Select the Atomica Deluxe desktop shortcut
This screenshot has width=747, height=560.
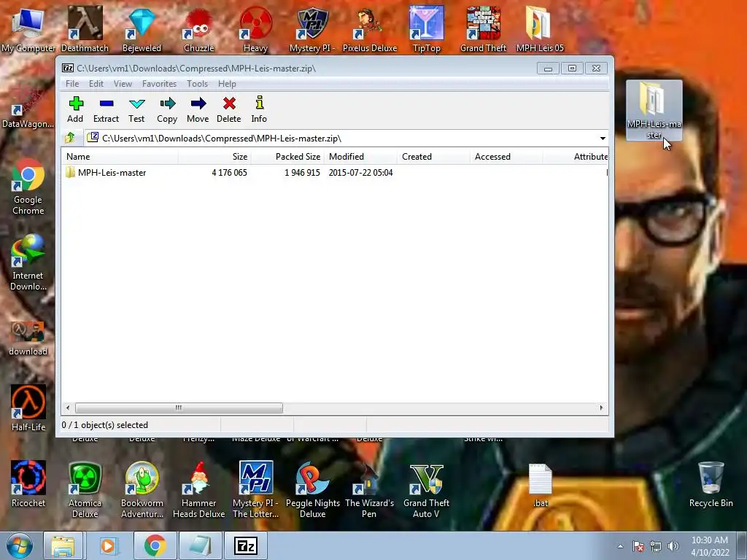85,489
